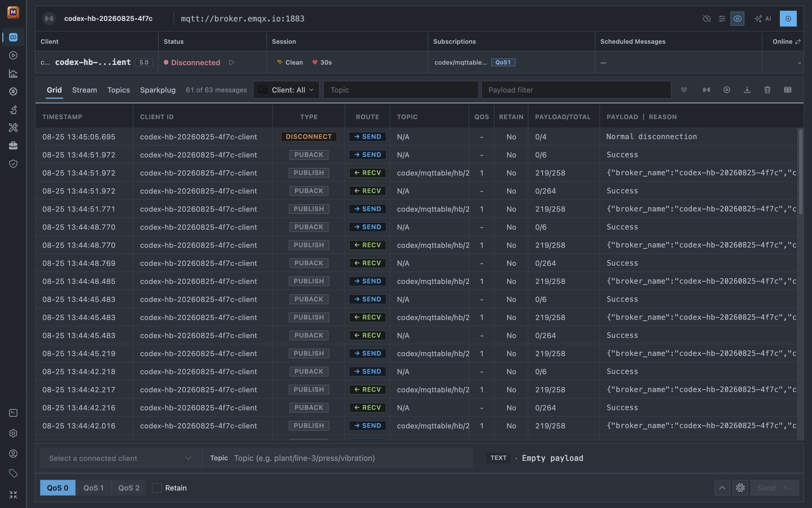Viewport: 812px width, 508px height.
Task: Toggle the highlighted eye visibility button
Action: 738,19
